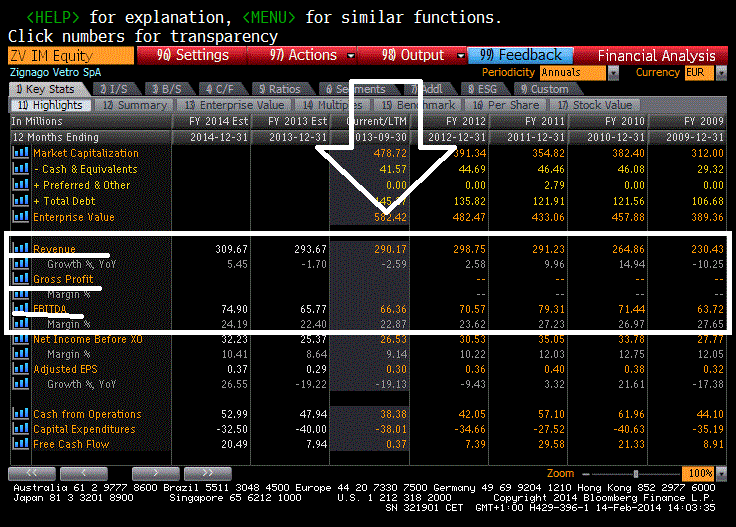Select 11) Highlights sub-tab

point(50,105)
